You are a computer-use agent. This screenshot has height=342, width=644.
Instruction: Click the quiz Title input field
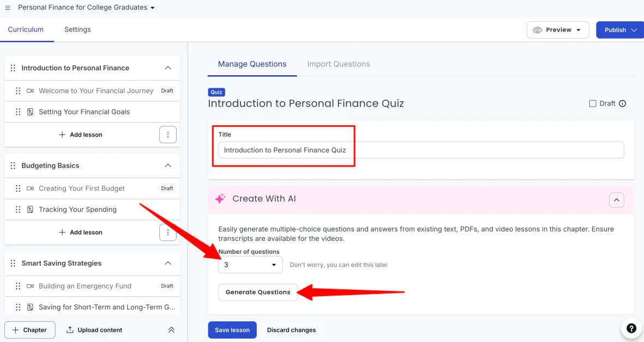421,150
